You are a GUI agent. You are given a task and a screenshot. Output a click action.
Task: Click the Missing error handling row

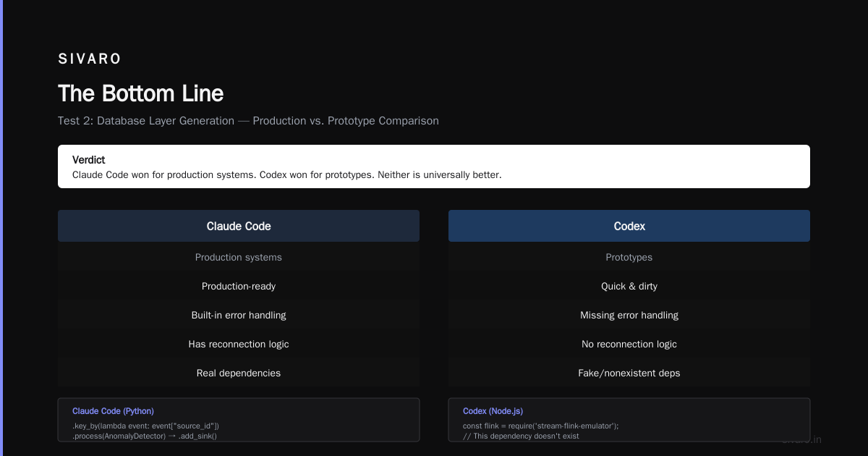[x=629, y=315]
